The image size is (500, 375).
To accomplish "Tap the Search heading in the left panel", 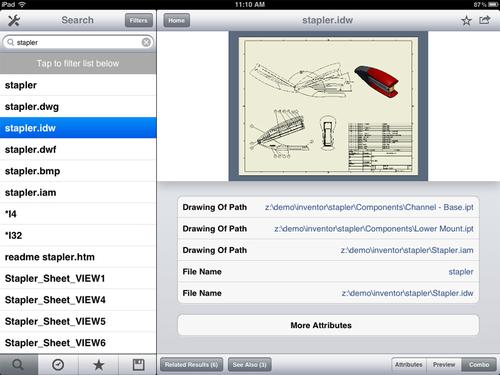I will click(x=78, y=20).
